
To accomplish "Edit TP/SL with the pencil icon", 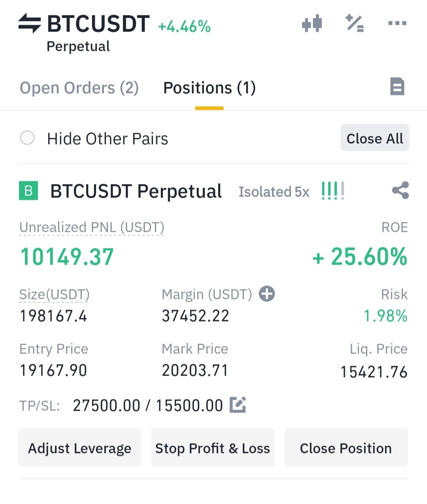I will point(238,404).
